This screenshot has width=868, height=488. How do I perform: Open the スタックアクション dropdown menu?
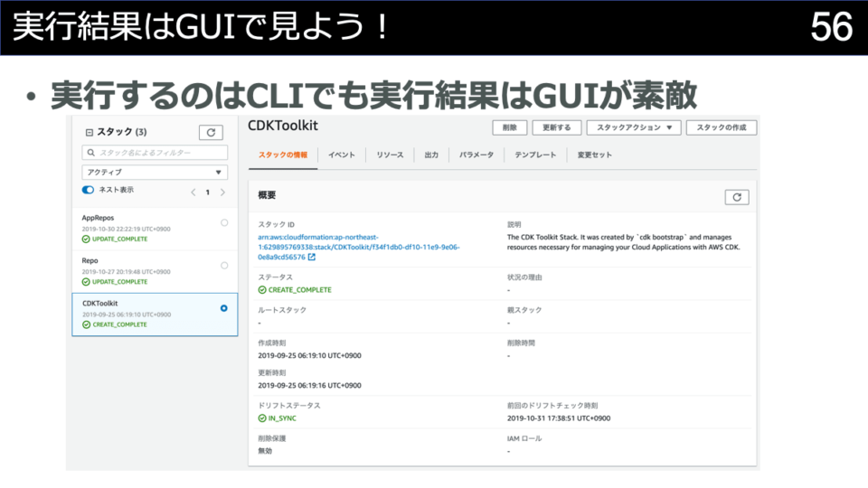[x=634, y=127]
